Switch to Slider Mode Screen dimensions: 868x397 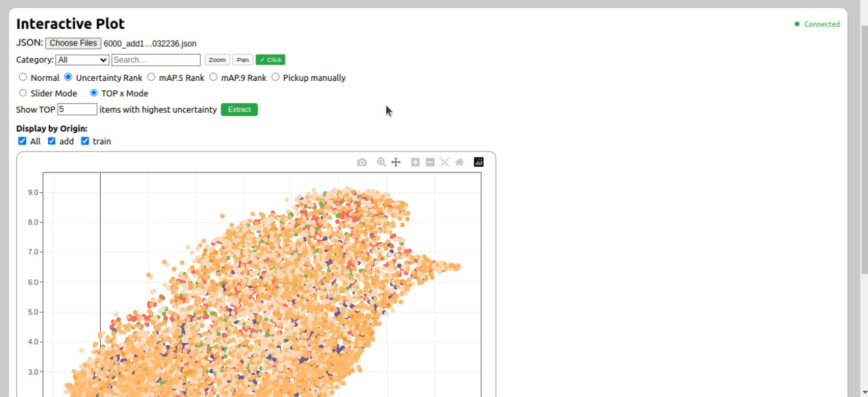click(23, 93)
